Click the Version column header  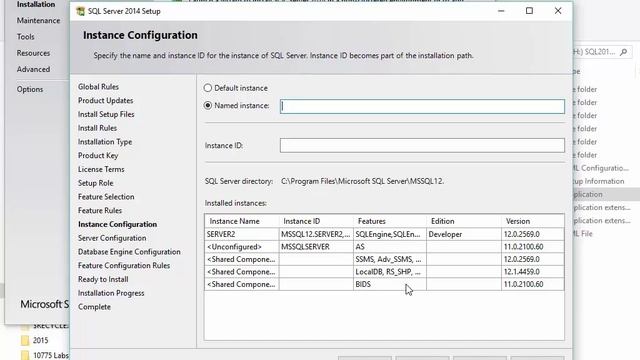(x=533, y=221)
